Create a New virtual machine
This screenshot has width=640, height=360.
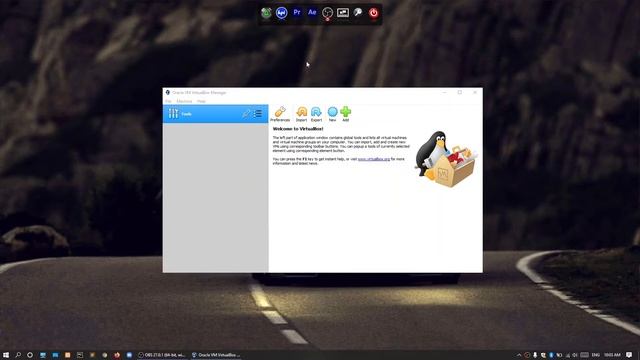coord(332,114)
